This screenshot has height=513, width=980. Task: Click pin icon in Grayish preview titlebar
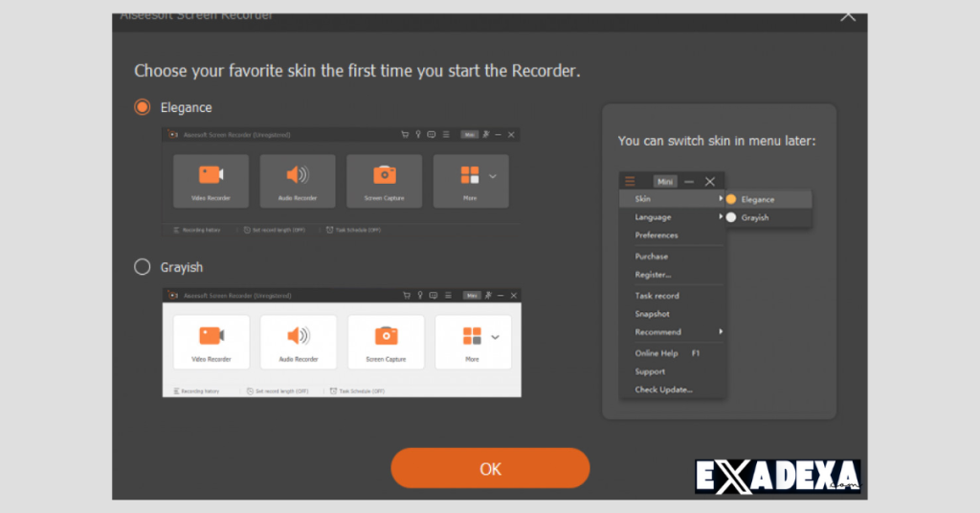[489, 296]
